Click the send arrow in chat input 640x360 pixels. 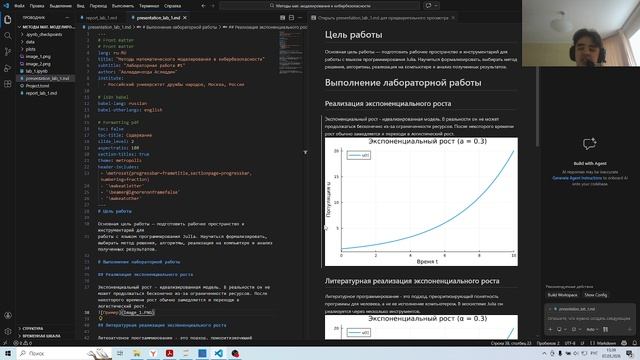tap(629, 329)
